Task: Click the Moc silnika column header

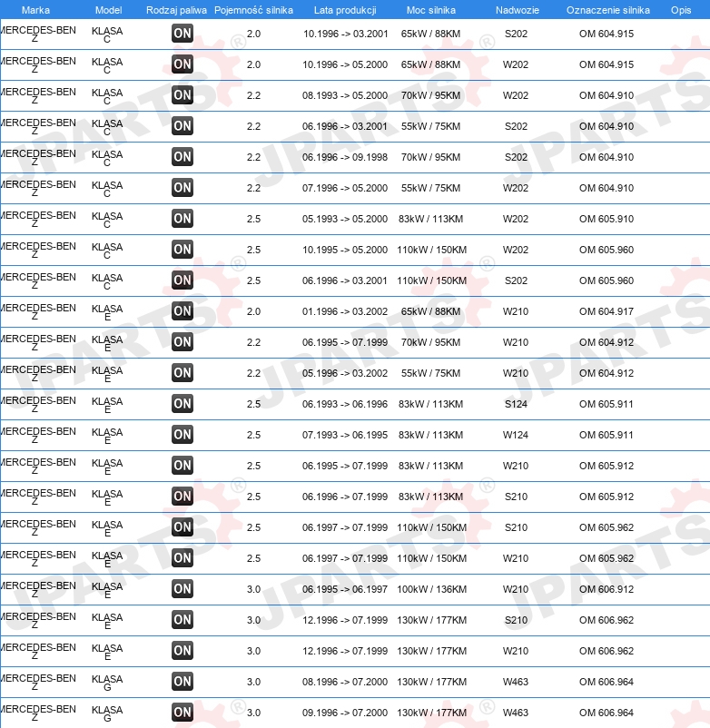Action: click(x=431, y=10)
